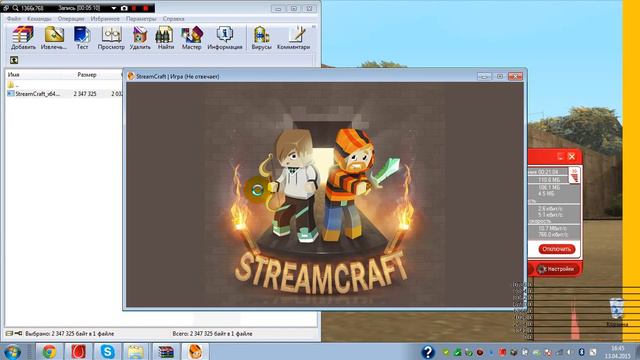Run the Тест archive test icon

tap(82, 38)
